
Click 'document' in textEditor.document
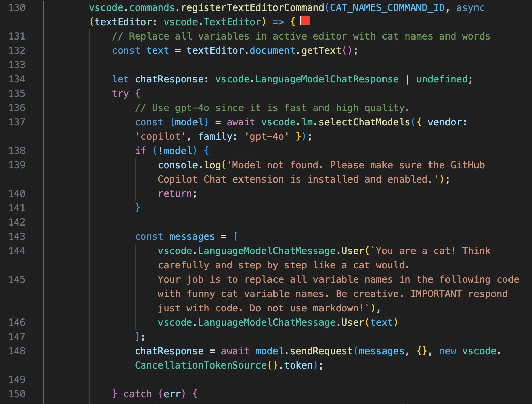(x=272, y=50)
